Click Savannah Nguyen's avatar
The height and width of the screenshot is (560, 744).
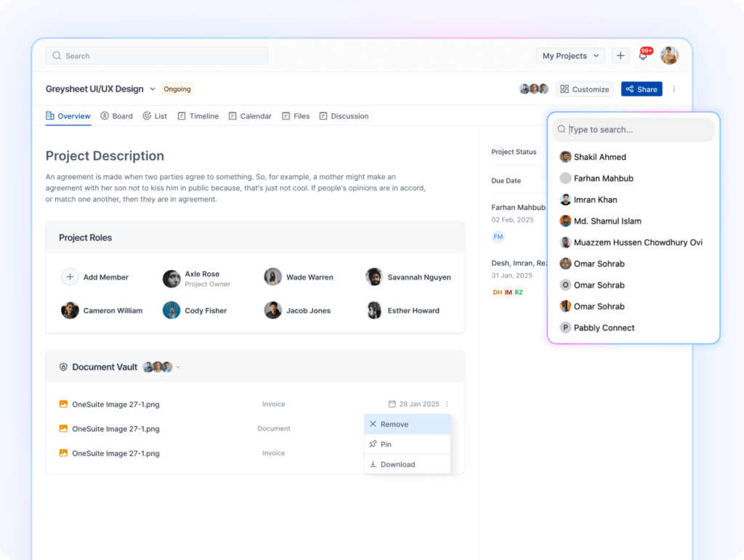coord(374,277)
